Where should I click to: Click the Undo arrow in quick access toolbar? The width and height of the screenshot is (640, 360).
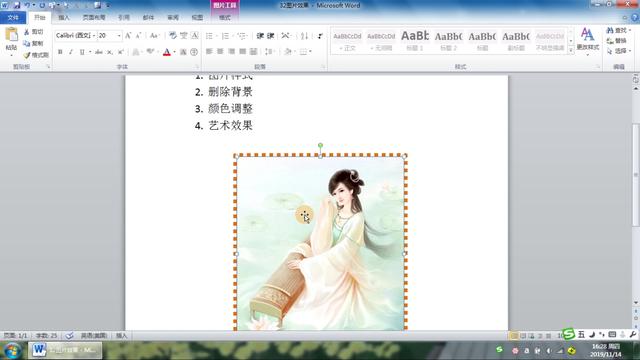point(27,5)
